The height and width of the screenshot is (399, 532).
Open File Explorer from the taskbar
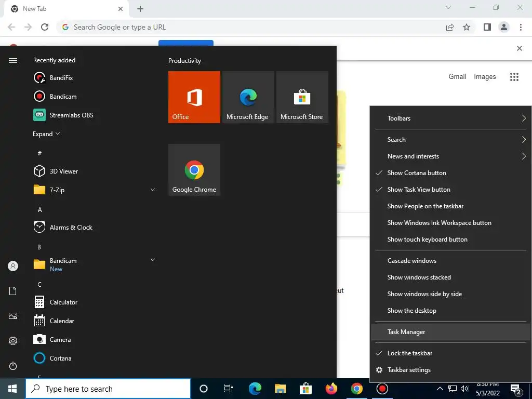pyautogui.click(x=280, y=389)
